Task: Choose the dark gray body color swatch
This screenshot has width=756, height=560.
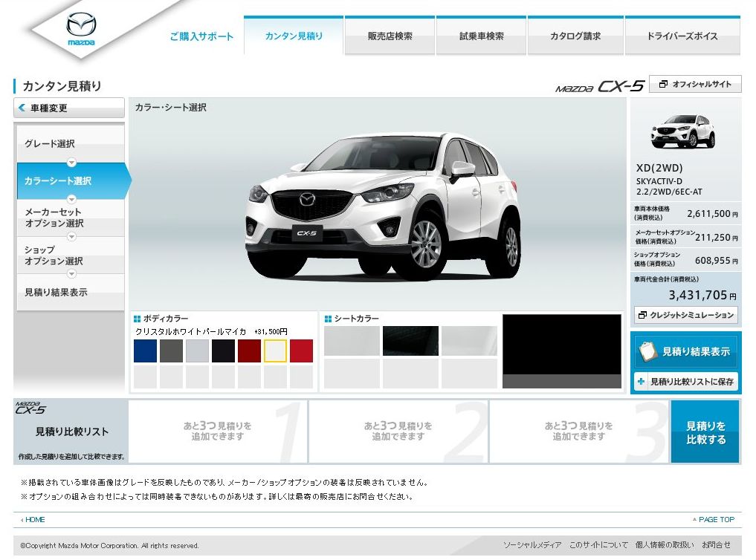Action: pyautogui.click(x=171, y=351)
